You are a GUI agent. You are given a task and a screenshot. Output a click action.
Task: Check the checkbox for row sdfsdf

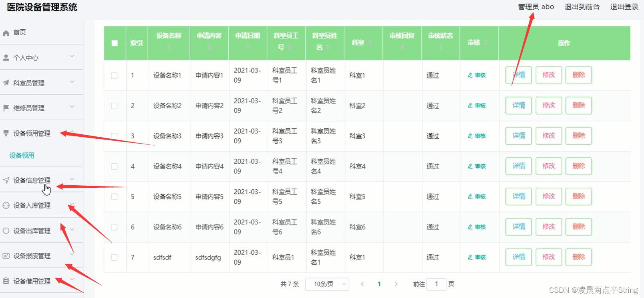point(115,257)
